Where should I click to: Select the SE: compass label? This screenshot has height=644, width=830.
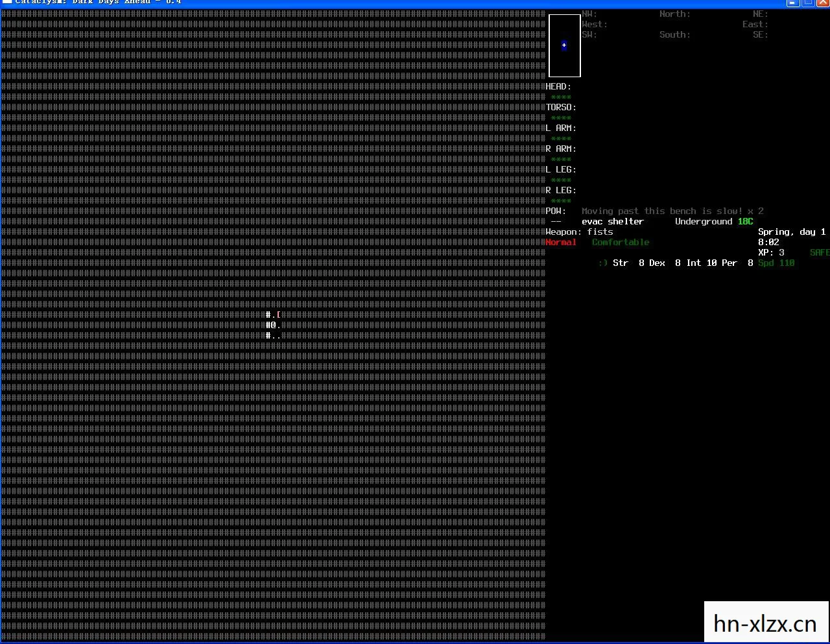[x=761, y=34]
